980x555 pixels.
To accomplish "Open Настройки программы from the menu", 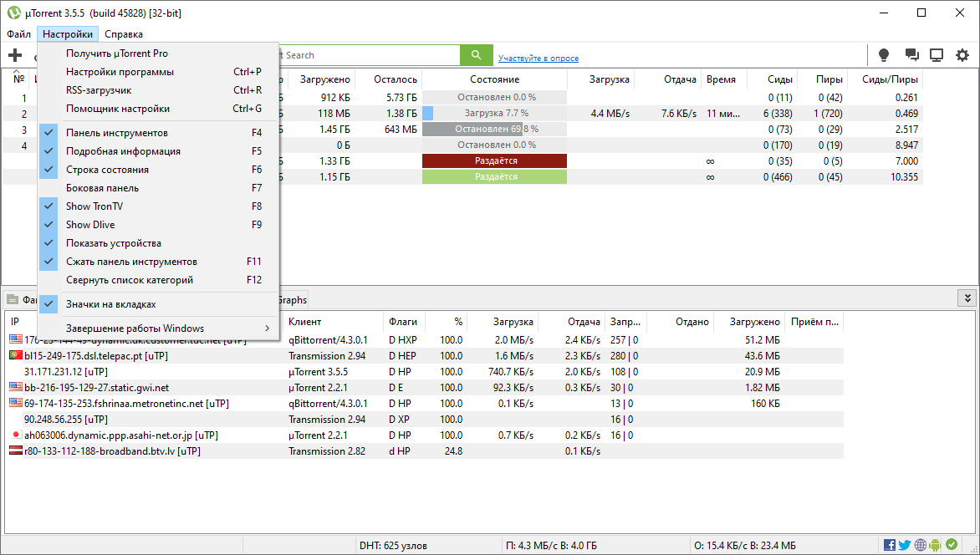I will point(159,72).
